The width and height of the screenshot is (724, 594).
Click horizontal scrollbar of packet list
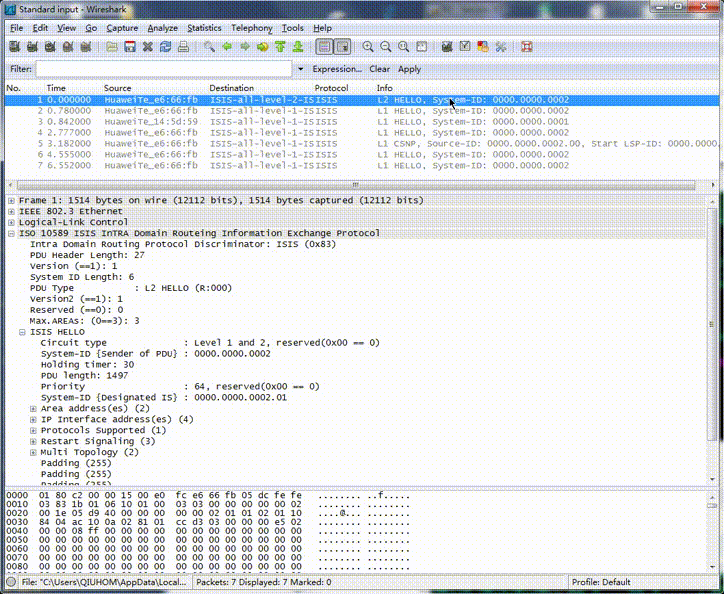[356, 185]
